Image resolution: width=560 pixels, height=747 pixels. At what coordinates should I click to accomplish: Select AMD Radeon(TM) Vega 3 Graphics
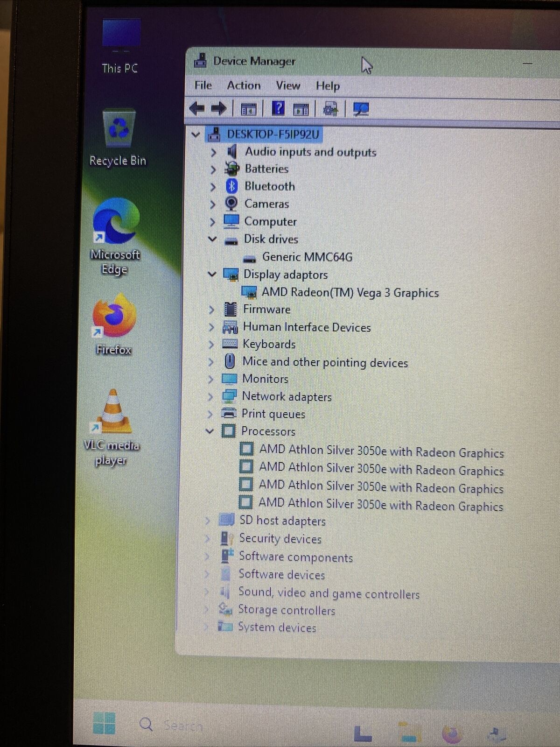[350, 293]
